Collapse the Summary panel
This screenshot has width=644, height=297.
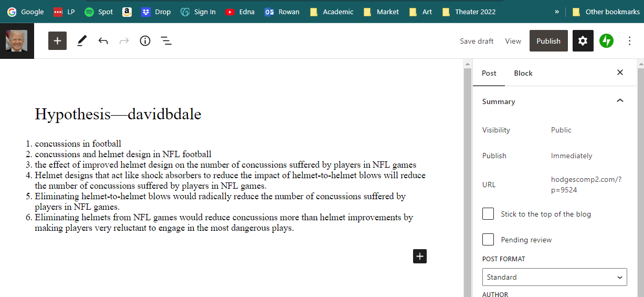[x=620, y=101]
